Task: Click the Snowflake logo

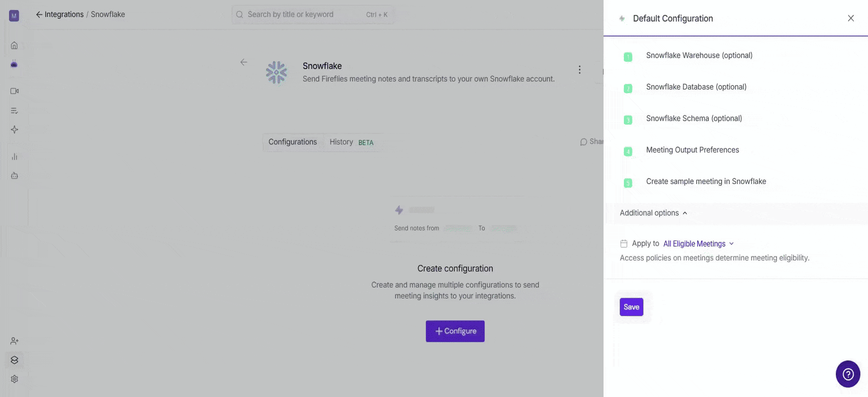Action: [x=276, y=72]
